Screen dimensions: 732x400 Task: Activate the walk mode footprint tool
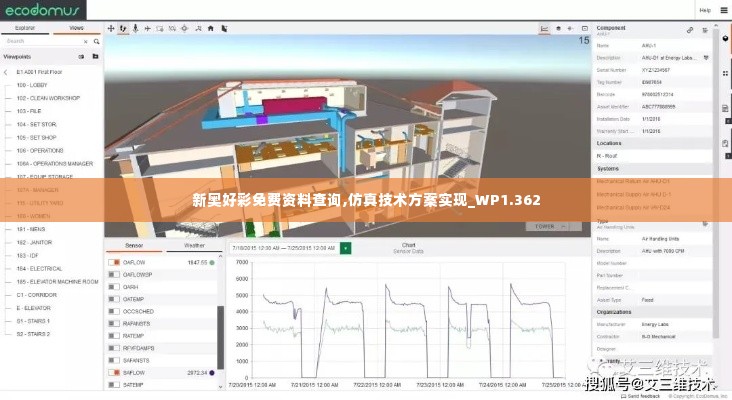point(123,28)
